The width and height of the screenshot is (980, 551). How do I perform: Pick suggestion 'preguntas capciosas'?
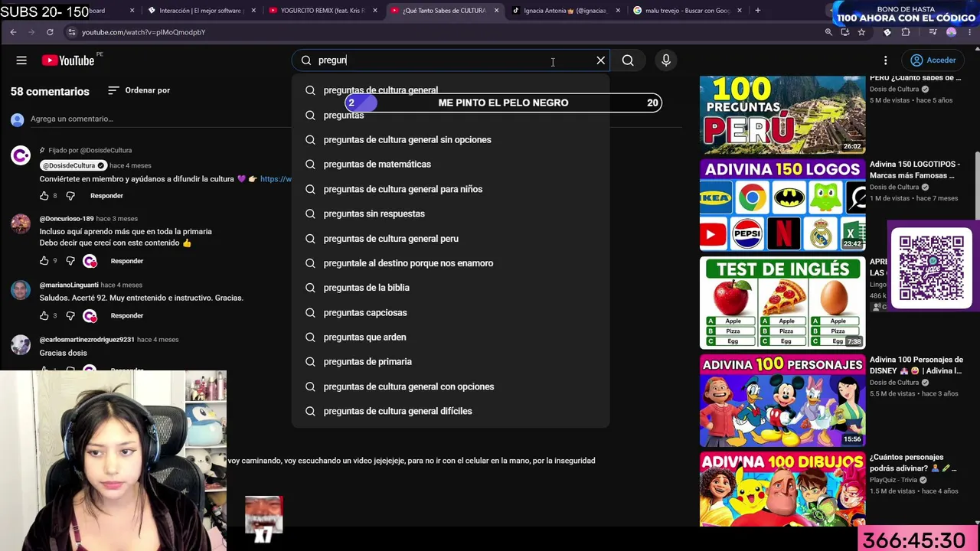450,312
